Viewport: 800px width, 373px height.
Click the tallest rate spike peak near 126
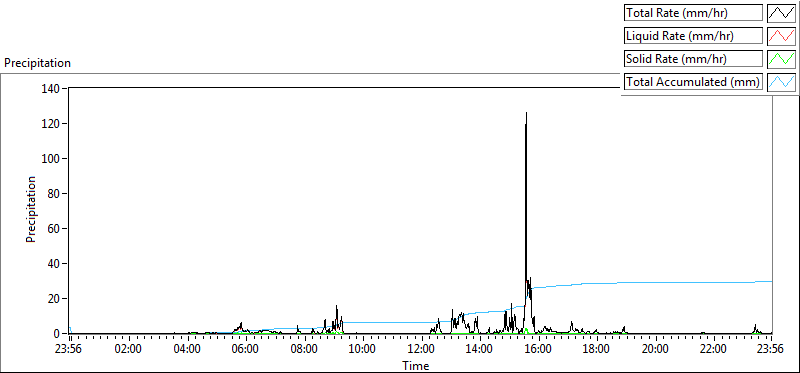coord(526,113)
